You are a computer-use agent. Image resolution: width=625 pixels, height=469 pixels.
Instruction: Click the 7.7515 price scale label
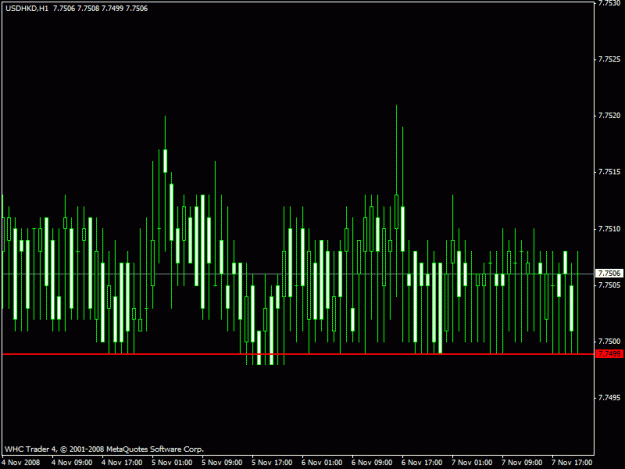pos(609,172)
